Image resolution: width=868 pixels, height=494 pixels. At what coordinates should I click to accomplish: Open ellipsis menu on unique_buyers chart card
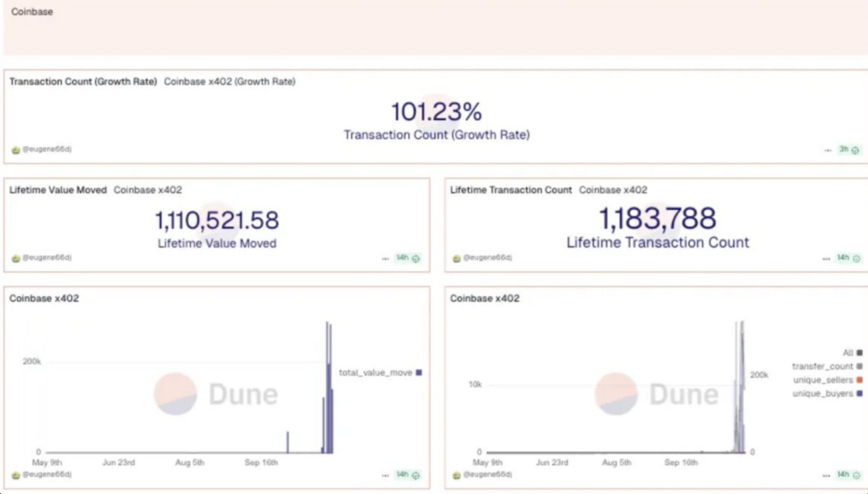[x=826, y=475]
